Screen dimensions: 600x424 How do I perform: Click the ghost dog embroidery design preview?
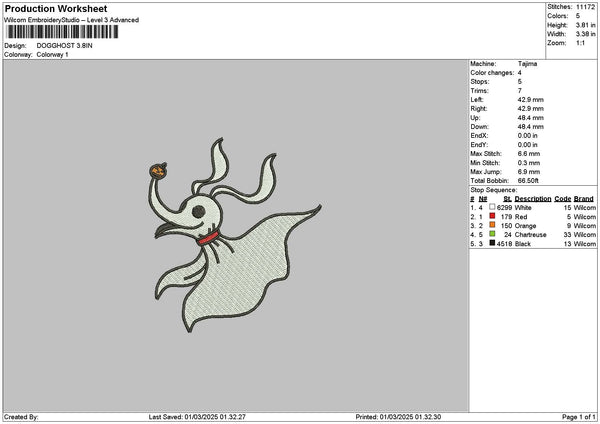pos(234,235)
